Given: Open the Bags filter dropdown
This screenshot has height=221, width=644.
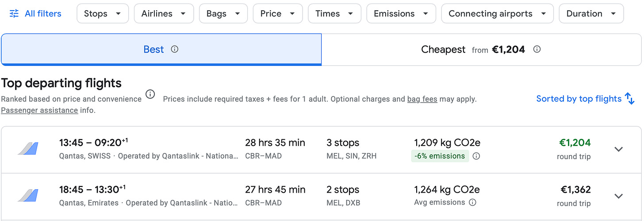Looking at the screenshot, I should tap(223, 14).
